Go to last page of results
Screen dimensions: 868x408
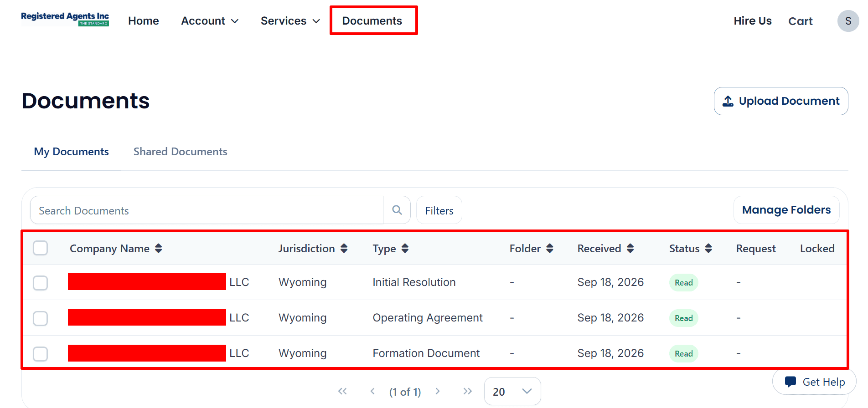467,391
